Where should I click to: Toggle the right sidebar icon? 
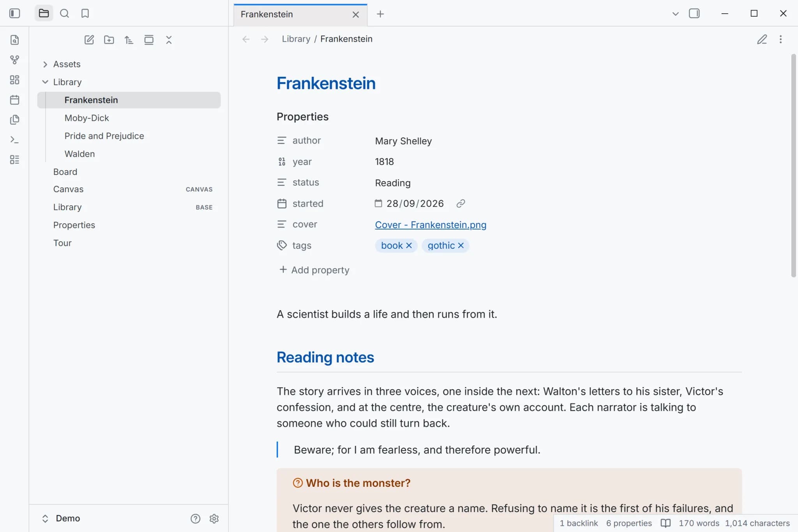coord(694,13)
